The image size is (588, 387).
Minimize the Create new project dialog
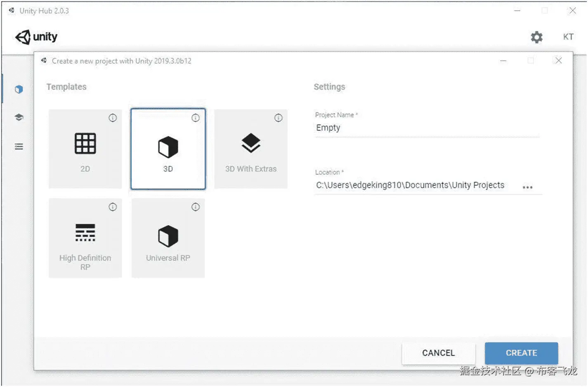click(503, 61)
